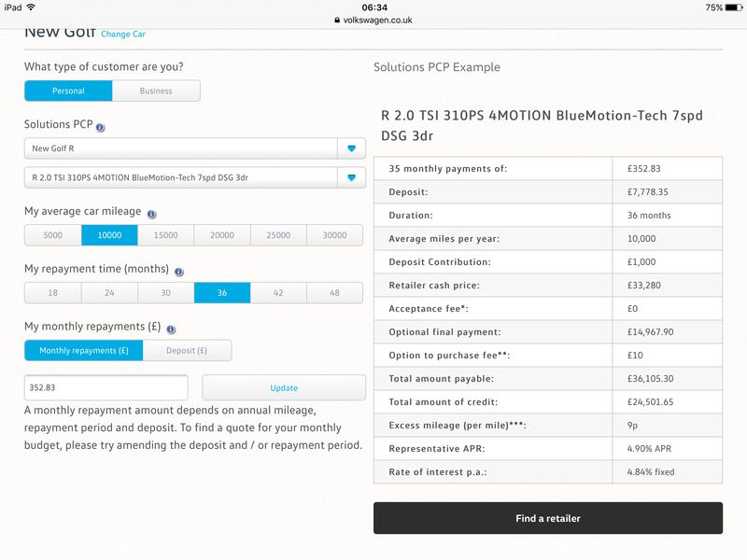Click the 4.90% APR value
The width and height of the screenshot is (747, 560).
tap(649, 449)
